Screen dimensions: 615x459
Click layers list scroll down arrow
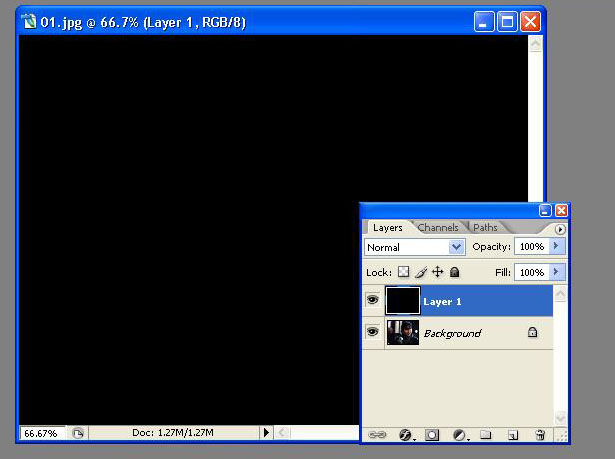point(560,417)
